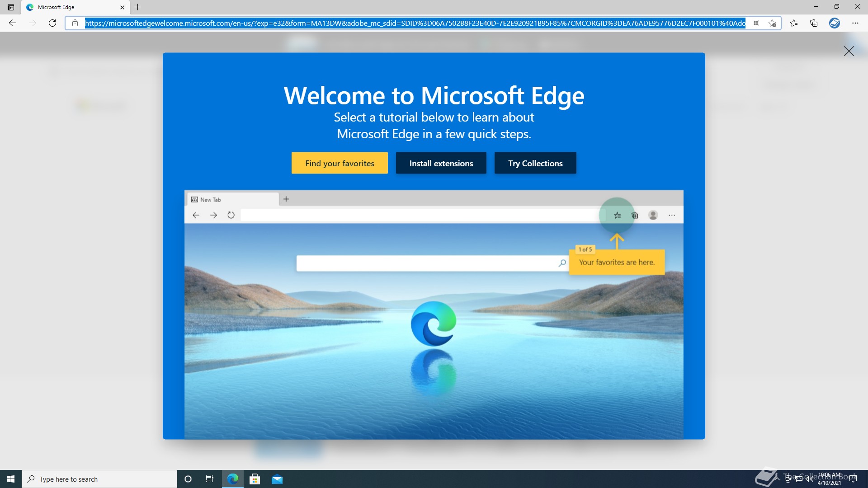Choose Try Collections tutorial
This screenshot has height=488, width=868.
point(535,163)
